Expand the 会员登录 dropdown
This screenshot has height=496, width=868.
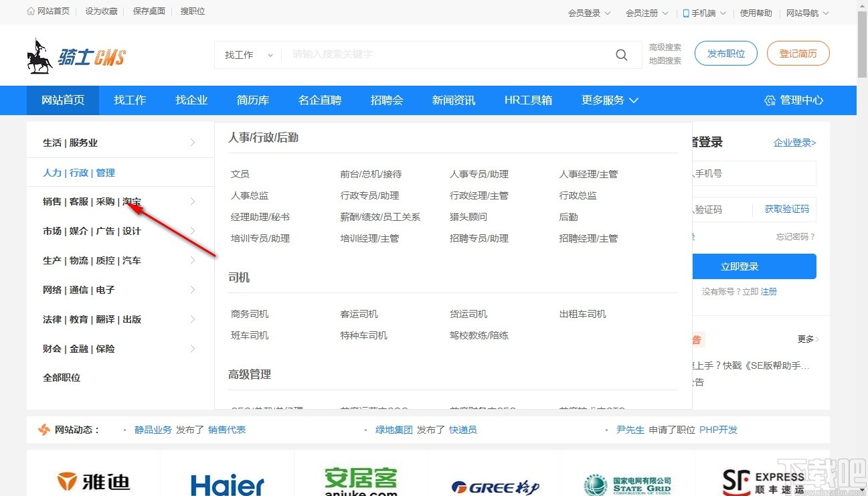pyautogui.click(x=589, y=13)
